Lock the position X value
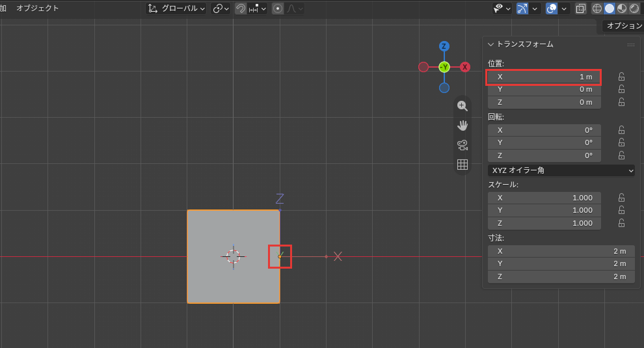This screenshot has width=644, height=348. point(621,77)
